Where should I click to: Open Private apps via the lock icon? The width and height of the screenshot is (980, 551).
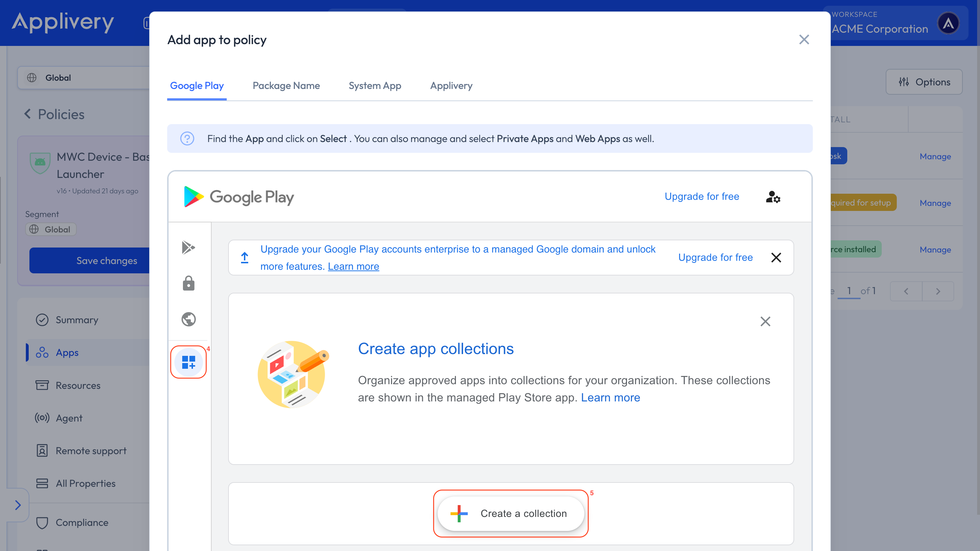[189, 283]
